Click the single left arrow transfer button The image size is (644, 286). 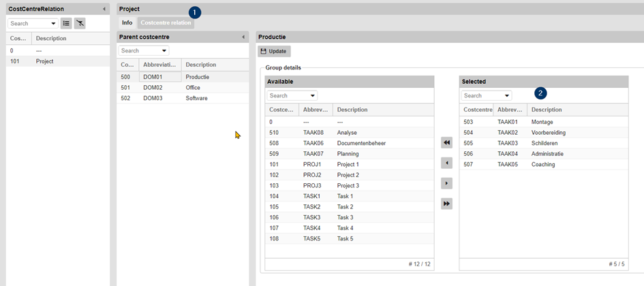pyautogui.click(x=446, y=163)
